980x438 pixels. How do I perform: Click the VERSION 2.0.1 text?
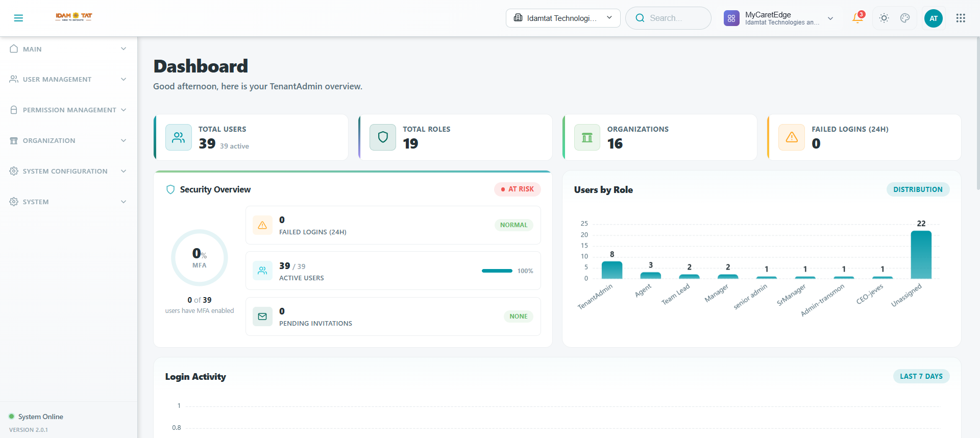pos(29,430)
